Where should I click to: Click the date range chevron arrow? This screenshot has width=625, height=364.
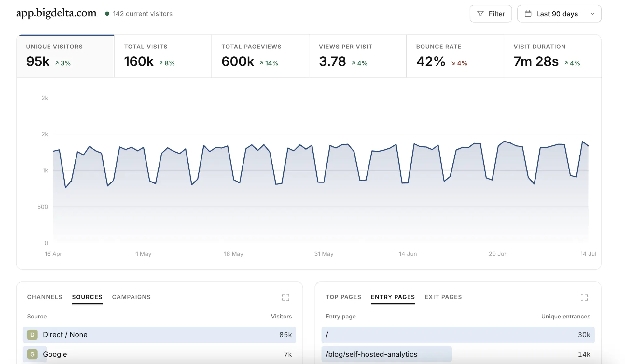point(592,14)
